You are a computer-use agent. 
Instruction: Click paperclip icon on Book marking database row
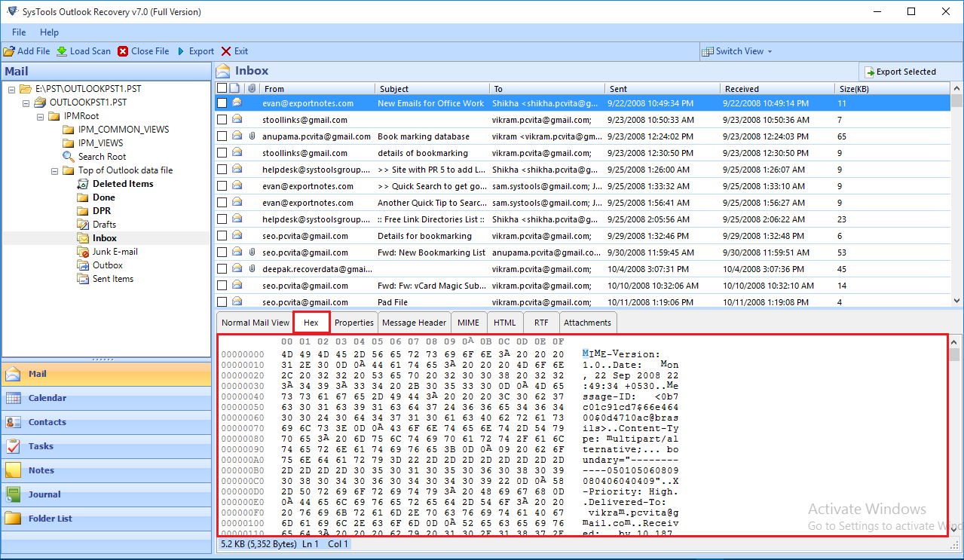252,136
